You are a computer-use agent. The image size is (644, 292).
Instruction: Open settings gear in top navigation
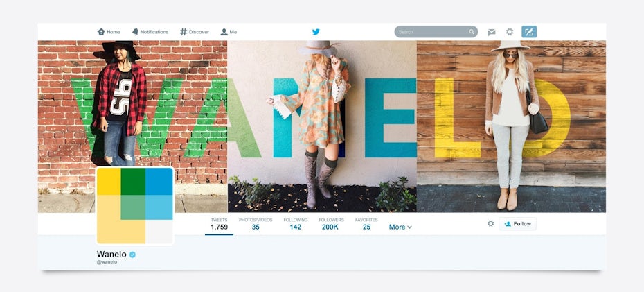[510, 32]
